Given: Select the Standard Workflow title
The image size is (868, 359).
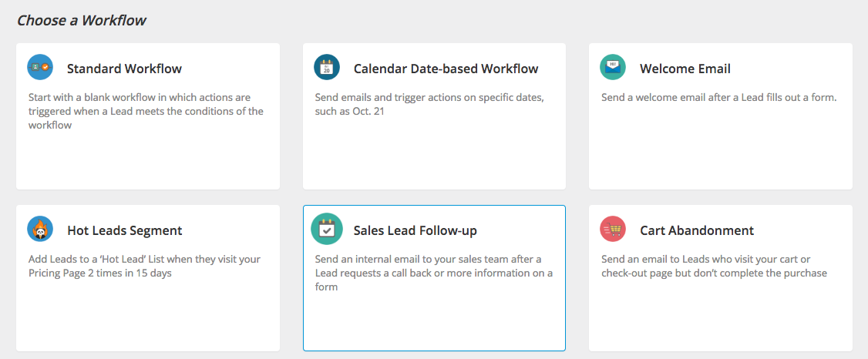Looking at the screenshot, I should pos(124,69).
